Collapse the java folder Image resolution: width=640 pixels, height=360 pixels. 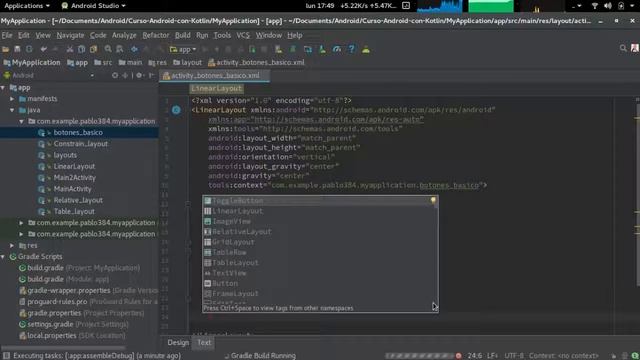pos(12,110)
